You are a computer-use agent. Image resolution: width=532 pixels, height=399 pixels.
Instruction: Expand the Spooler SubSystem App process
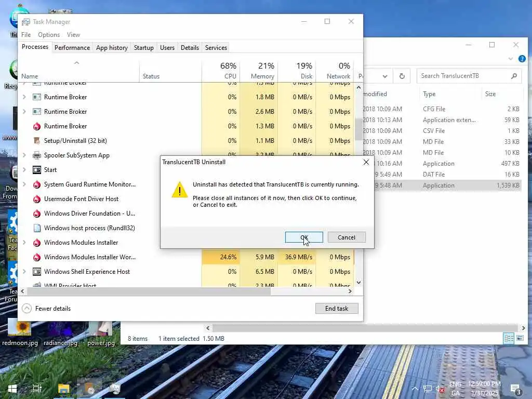tap(24, 155)
